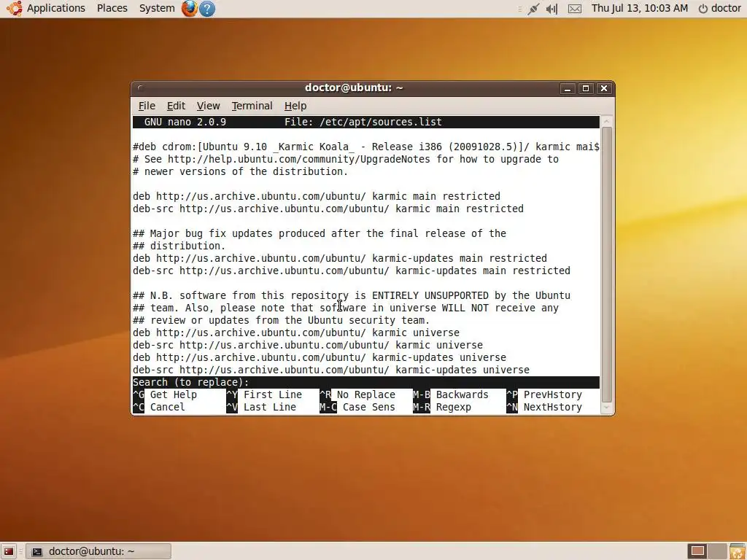Viewport: 747px width, 560px height.
Task: Click the 'deb-src ... karmic-updates main restricted' line
Action: 352,271
